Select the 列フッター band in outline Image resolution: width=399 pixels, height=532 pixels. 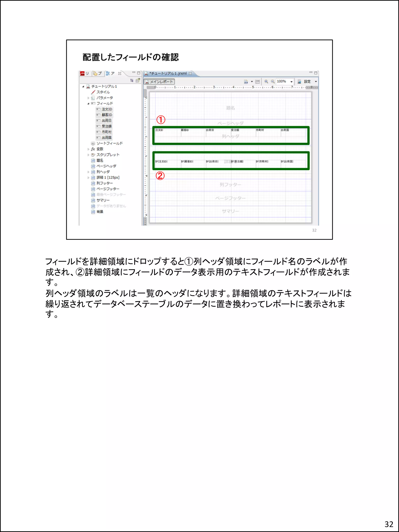point(105,183)
